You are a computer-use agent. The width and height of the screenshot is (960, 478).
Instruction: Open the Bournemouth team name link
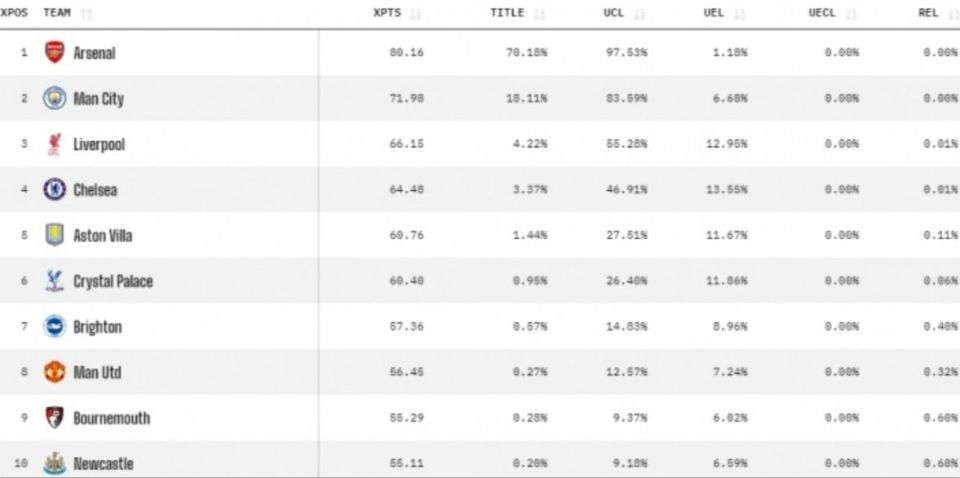[x=111, y=418]
